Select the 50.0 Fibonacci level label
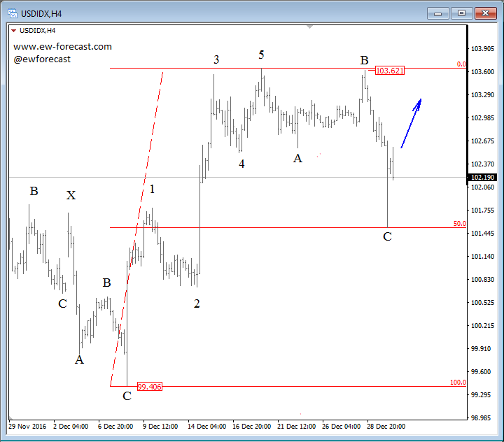The width and height of the screenshot is (504, 442). [460, 224]
